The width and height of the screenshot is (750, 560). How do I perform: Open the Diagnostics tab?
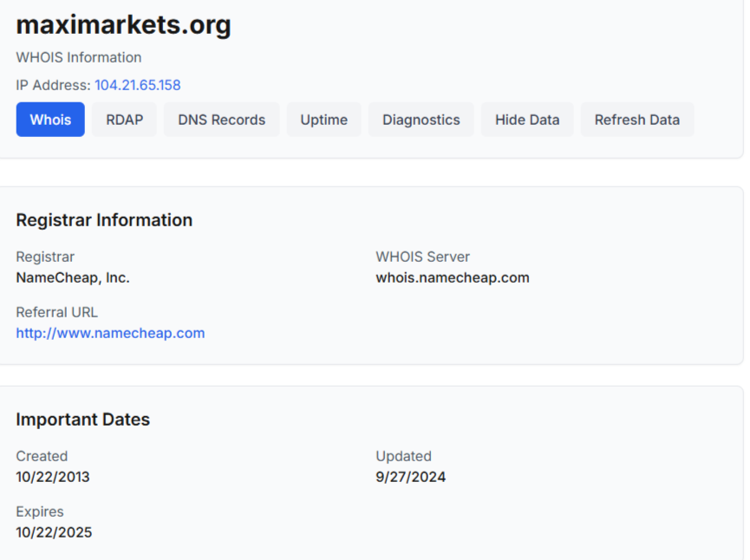click(x=421, y=120)
